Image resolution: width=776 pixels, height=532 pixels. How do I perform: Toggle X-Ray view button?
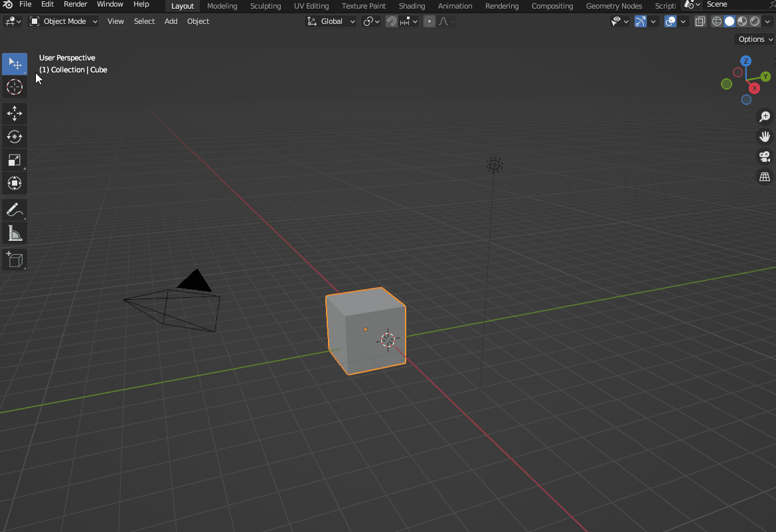pyautogui.click(x=700, y=21)
